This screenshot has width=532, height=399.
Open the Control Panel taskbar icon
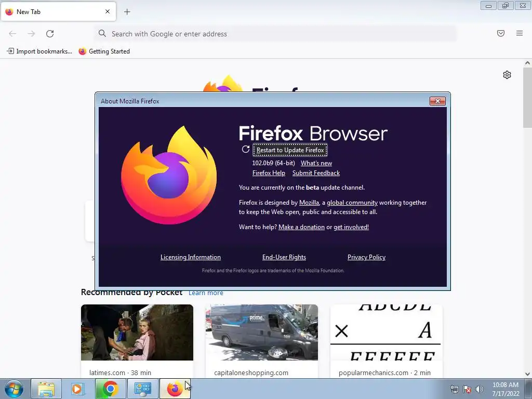(142, 389)
